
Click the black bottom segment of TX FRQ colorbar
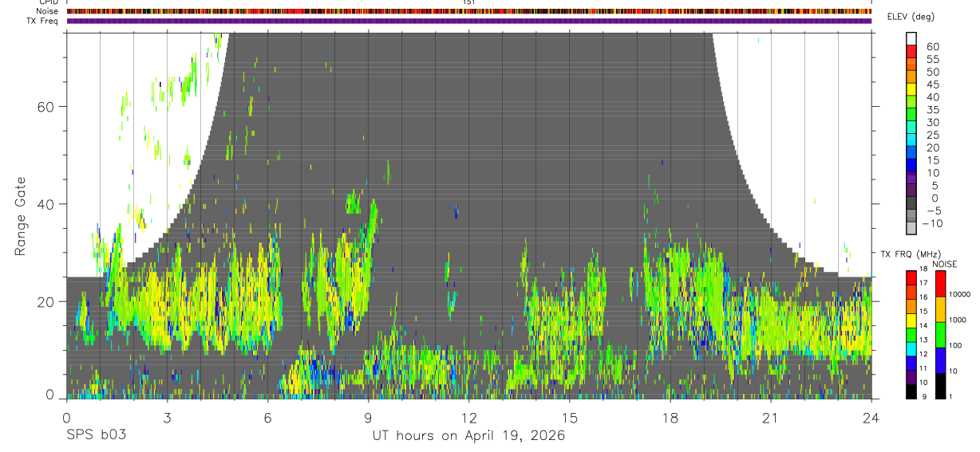(911, 392)
